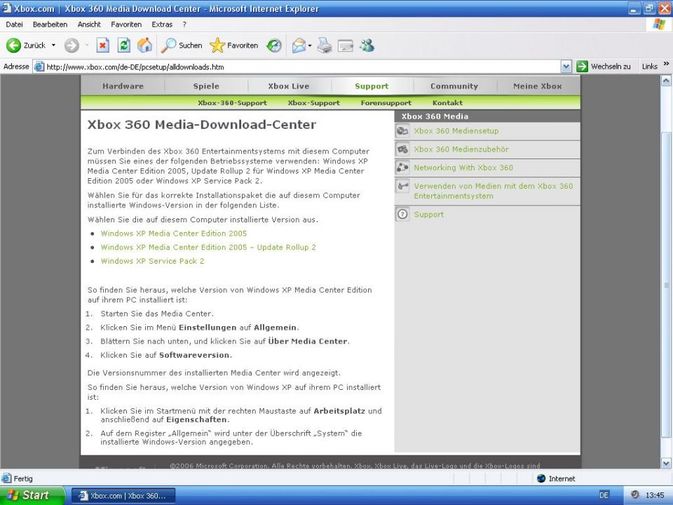Open Kontakt subnavigation link

447,103
